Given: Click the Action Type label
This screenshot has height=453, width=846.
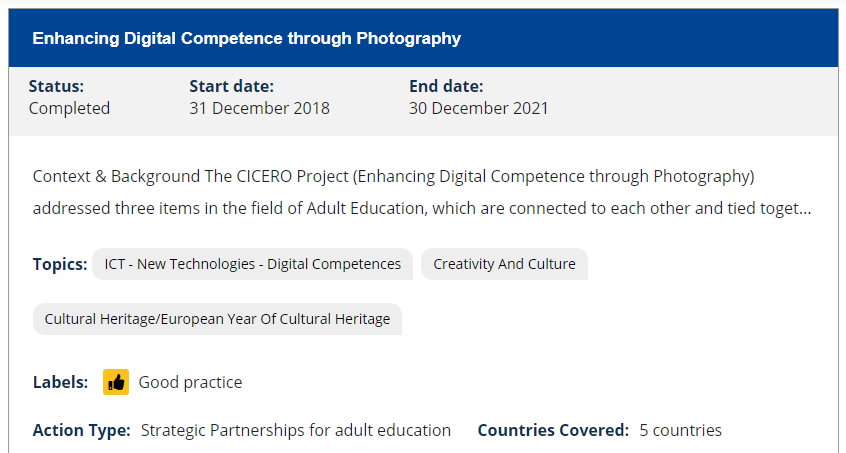Looking at the screenshot, I should 81,430.
